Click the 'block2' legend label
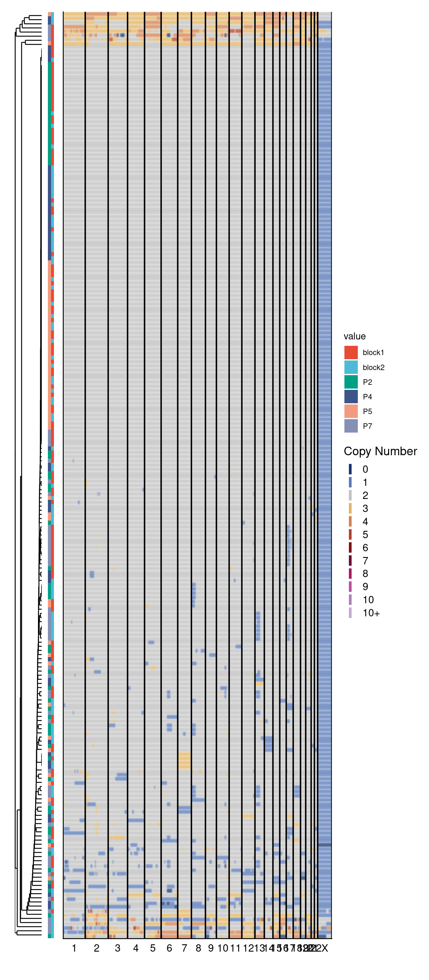The height and width of the screenshot is (980, 429). coord(373,367)
